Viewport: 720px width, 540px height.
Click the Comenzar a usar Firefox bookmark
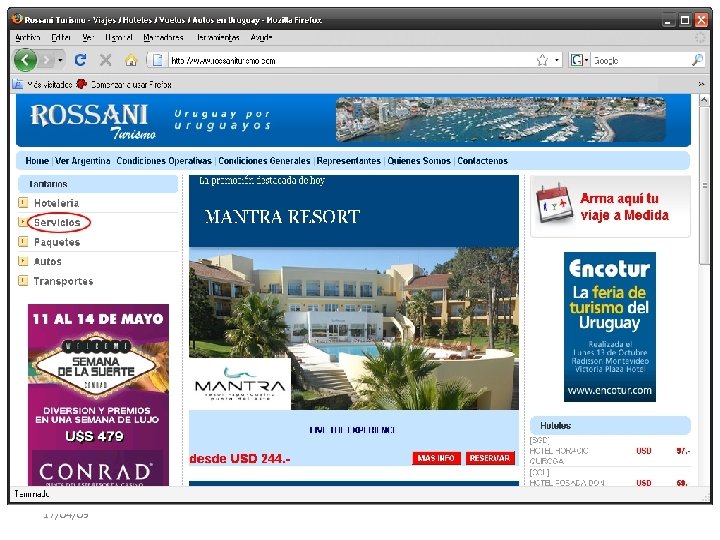tap(124, 84)
